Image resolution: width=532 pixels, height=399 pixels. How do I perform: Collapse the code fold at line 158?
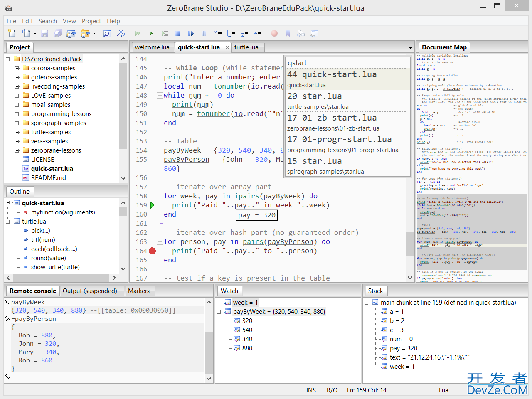(159, 196)
